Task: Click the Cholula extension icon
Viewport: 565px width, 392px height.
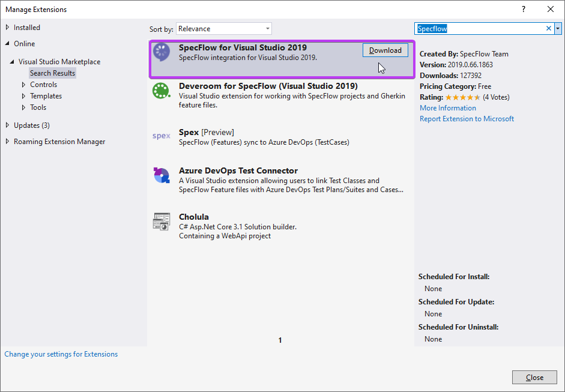Action: tap(162, 222)
